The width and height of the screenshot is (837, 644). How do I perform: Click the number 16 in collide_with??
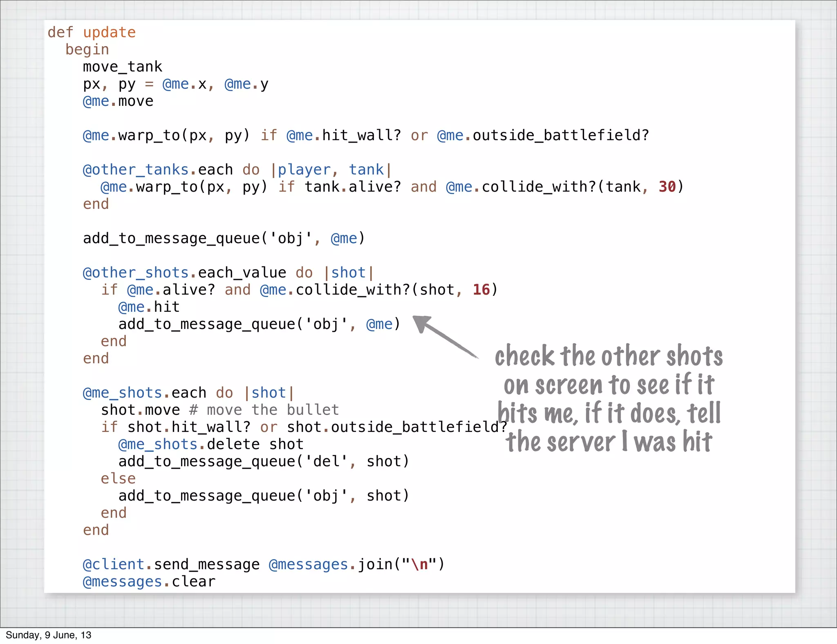point(481,290)
